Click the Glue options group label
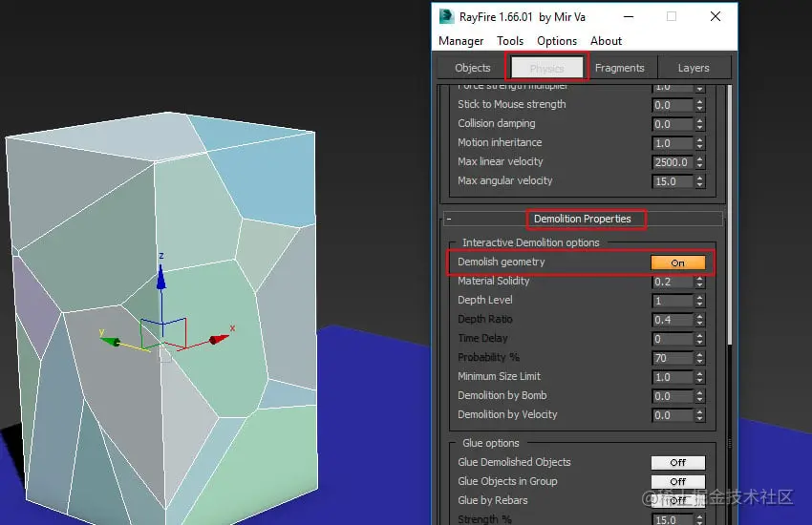 (x=490, y=443)
